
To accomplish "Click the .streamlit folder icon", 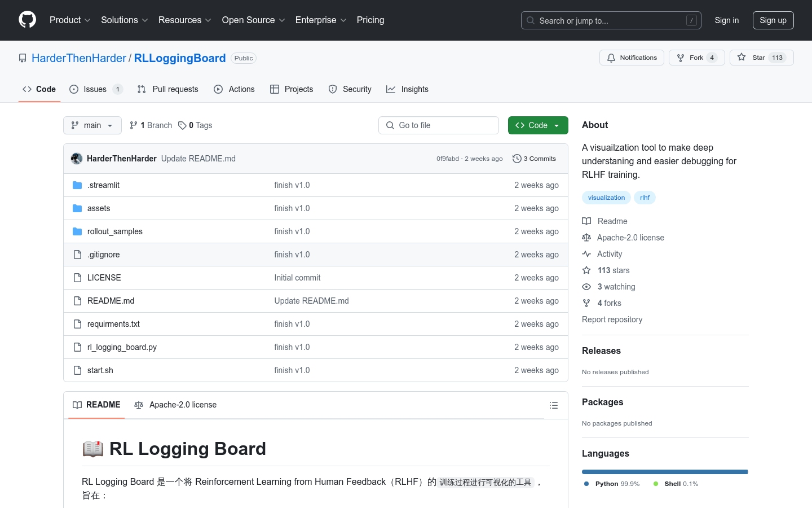I will click(77, 185).
